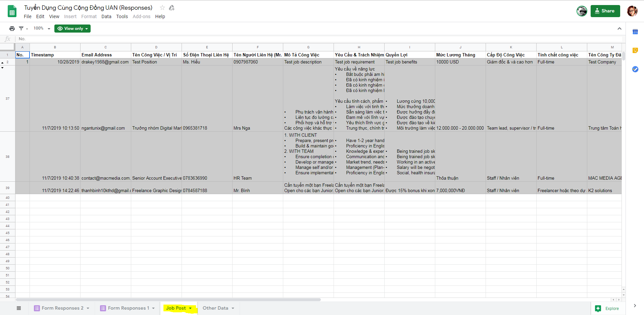Select column G header
Viewport: 644px width, 315px height.
click(308, 47)
